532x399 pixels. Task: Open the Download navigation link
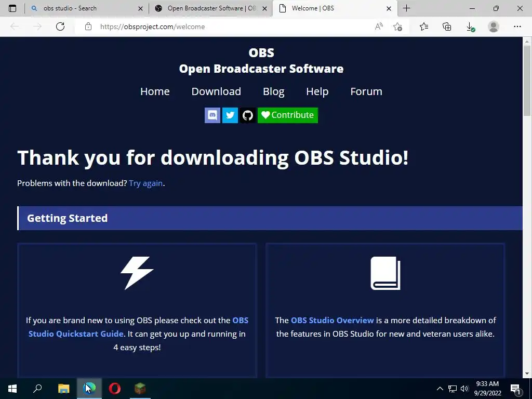pos(216,91)
